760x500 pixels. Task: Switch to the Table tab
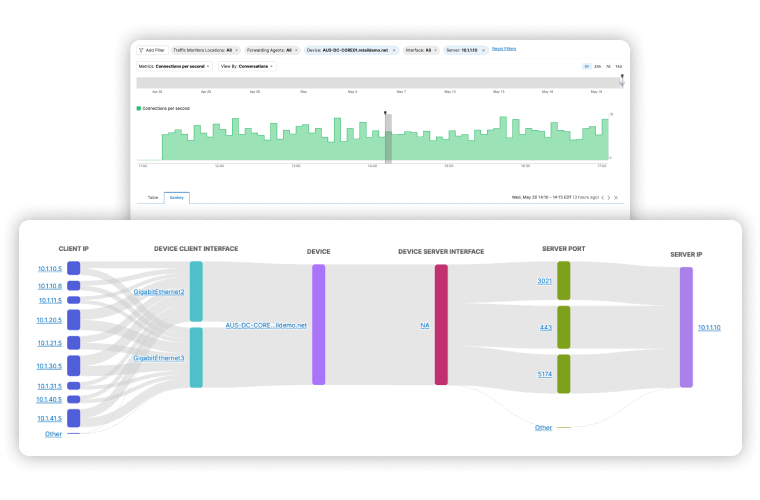coord(153,198)
